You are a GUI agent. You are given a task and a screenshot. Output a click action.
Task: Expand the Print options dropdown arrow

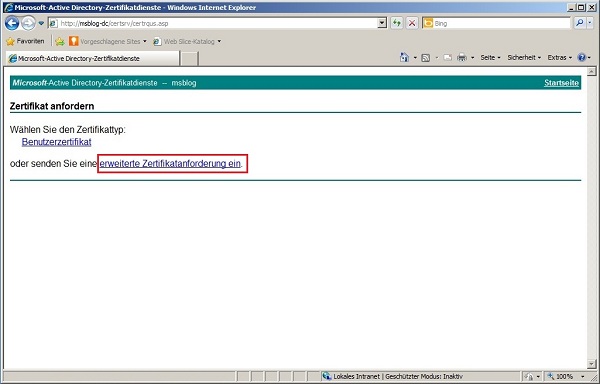(x=472, y=58)
